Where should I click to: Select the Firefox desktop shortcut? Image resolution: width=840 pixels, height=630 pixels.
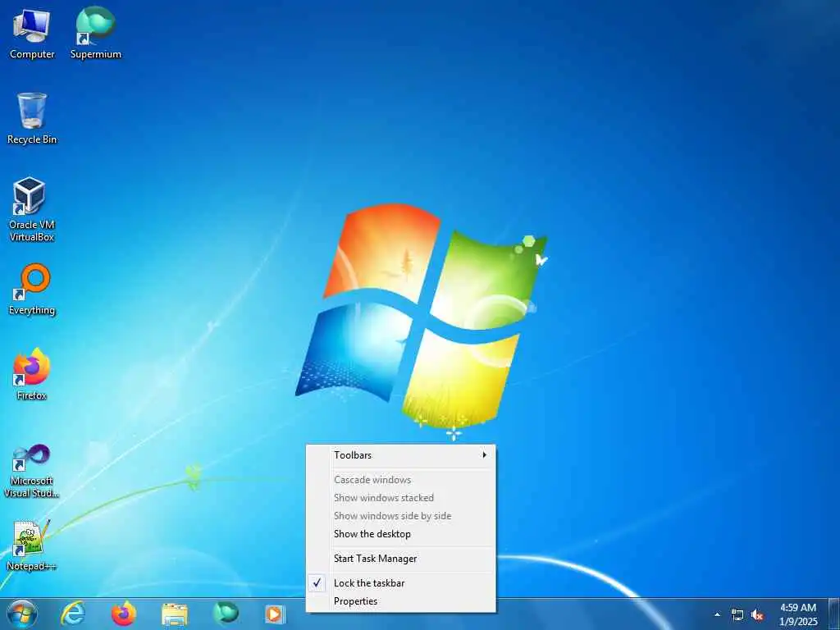tap(31, 374)
